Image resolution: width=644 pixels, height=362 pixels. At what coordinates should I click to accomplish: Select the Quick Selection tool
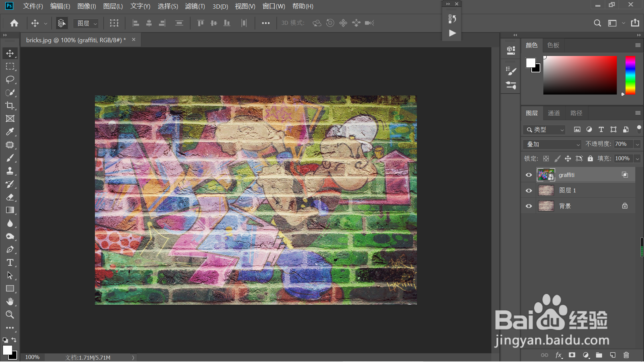tap(10, 93)
